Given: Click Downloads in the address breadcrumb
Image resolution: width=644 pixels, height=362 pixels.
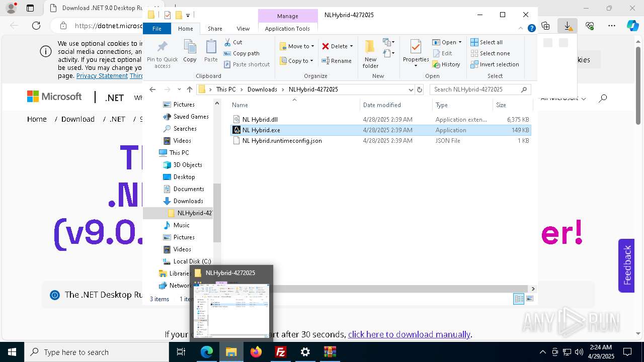Looking at the screenshot, I should (x=262, y=89).
